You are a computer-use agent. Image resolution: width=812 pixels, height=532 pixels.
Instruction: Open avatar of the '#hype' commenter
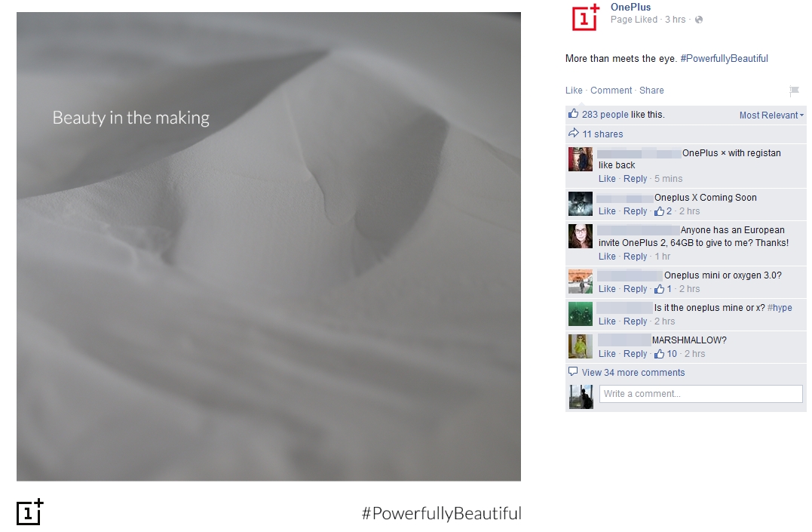(581, 314)
